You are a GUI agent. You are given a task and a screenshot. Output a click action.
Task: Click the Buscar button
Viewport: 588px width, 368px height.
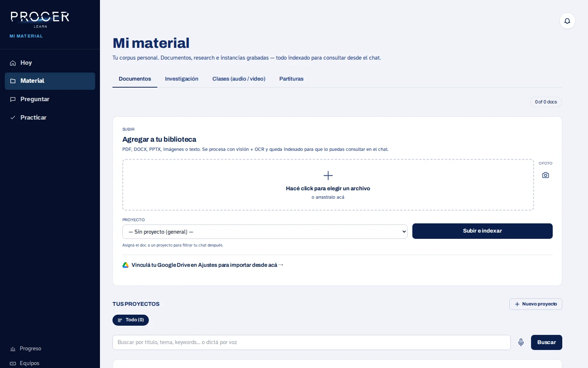click(x=546, y=342)
